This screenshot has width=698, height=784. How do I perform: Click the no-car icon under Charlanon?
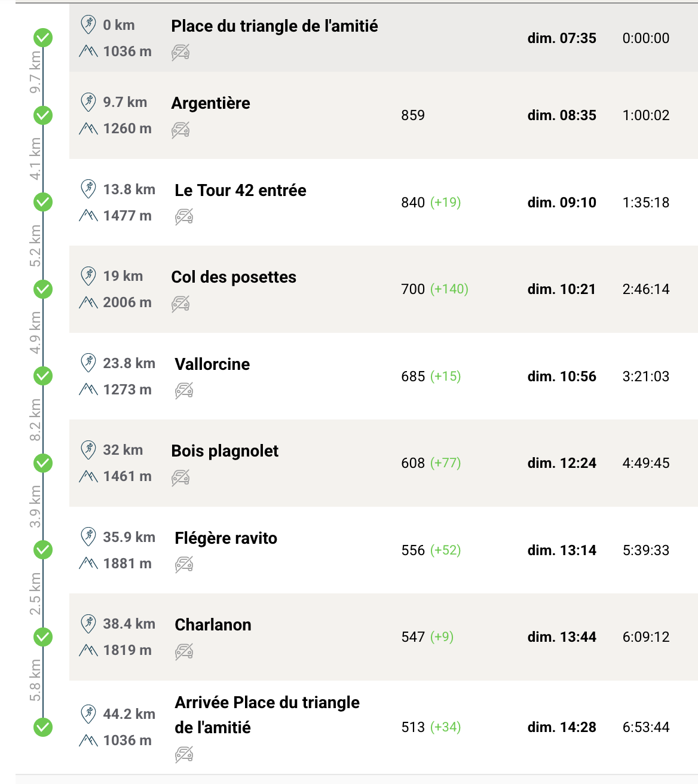184,651
